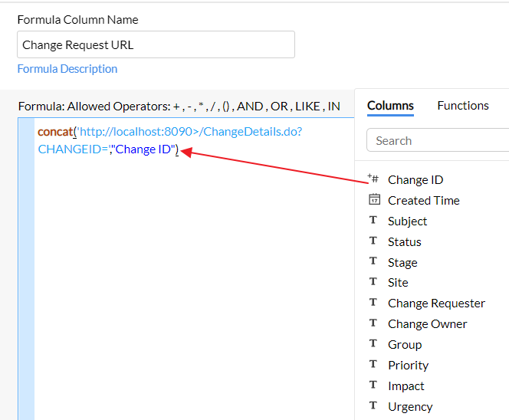The width and height of the screenshot is (509, 420).
Task: Select the Columns tab
Action: point(390,106)
